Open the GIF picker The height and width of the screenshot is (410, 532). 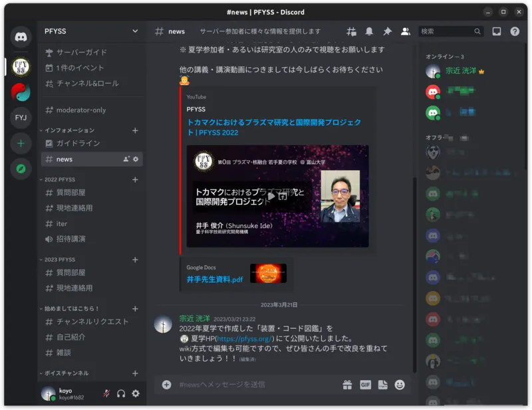[365, 384]
